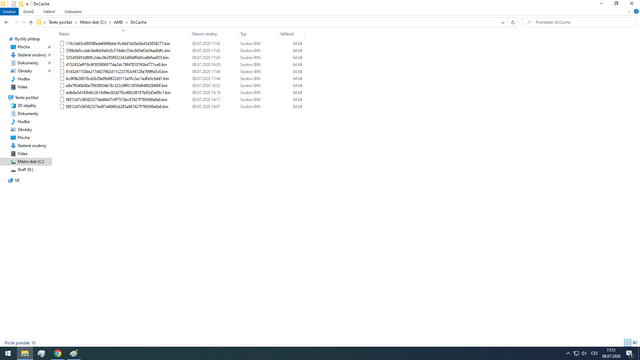The width and height of the screenshot is (640, 360).
Task: Open Síť in the navigation pane
Action: point(17,180)
